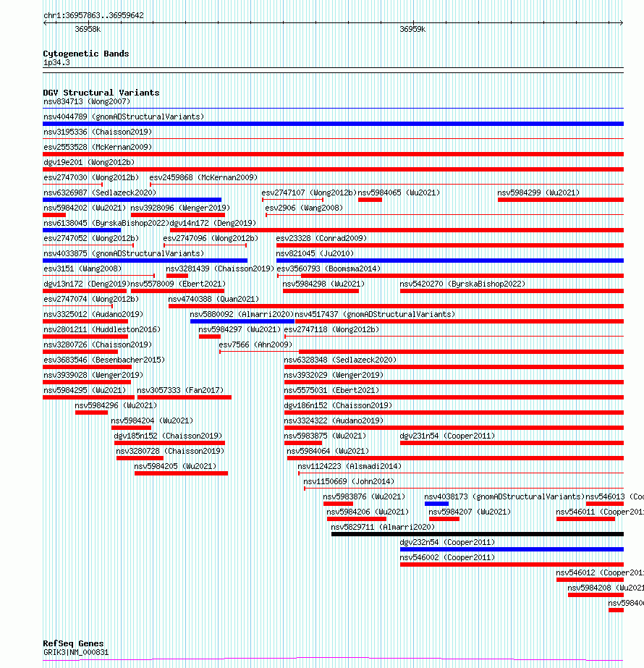Screen dimensions: 644x668
Task: Select esv2747052 (Wong2012b) label
Action: pyautogui.click(x=90, y=238)
